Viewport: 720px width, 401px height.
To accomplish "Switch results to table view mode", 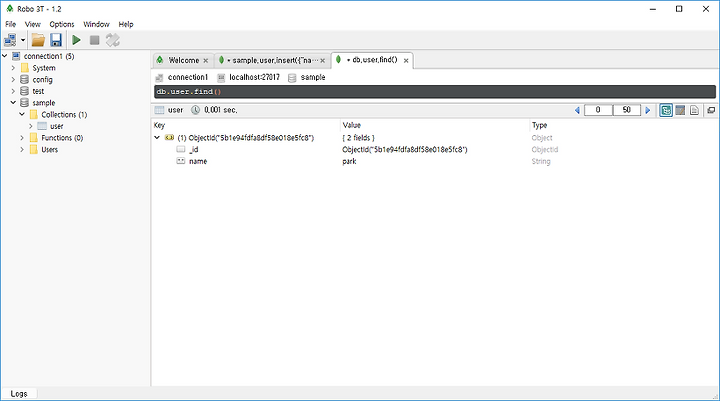I will pyautogui.click(x=680, y=110).
